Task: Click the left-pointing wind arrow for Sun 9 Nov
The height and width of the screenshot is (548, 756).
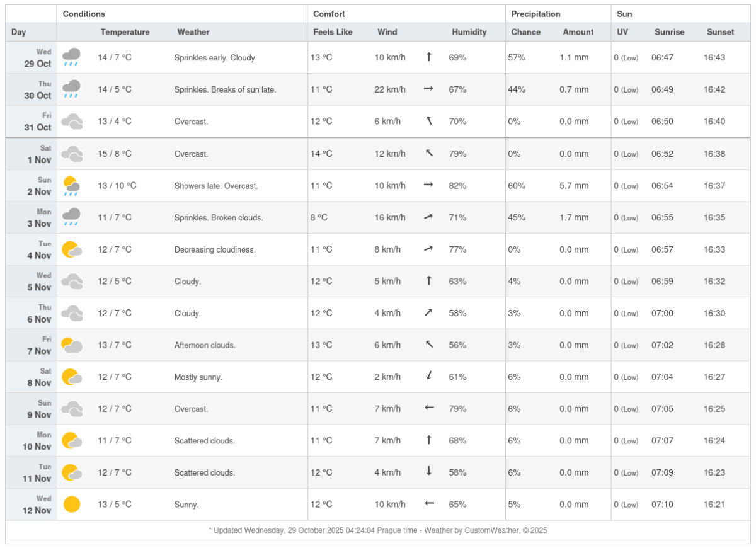Action: click(x=429, y=409)
